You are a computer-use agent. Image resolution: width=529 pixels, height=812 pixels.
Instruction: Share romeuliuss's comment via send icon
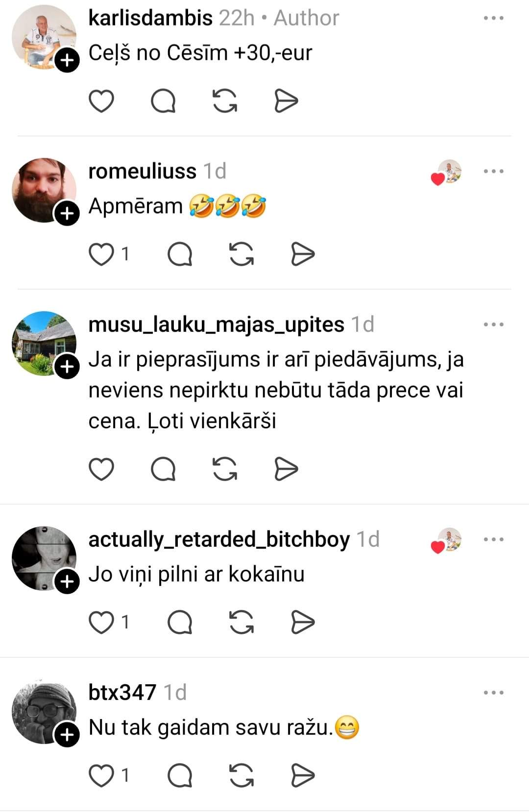click(303, 254)
